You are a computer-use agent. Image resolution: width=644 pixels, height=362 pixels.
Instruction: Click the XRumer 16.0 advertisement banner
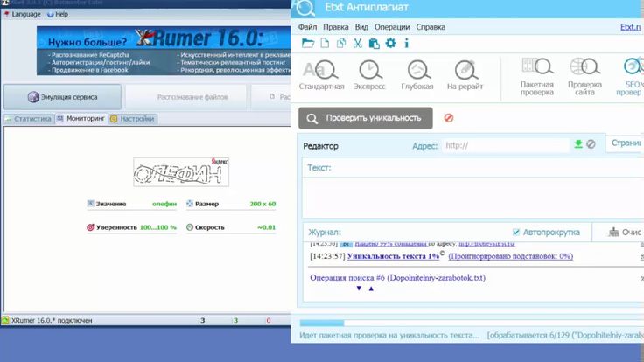(x=164, y=51)
